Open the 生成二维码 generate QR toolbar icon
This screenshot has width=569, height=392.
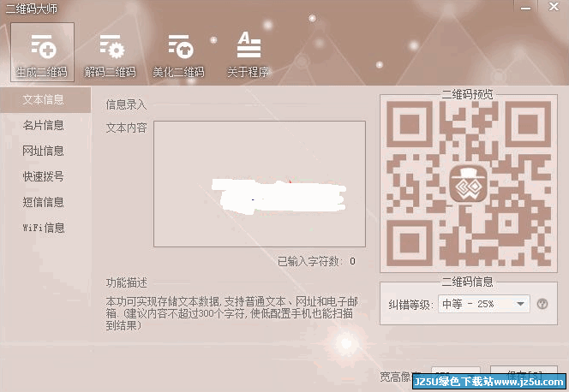pyautogui.click(x=42, y=52)
